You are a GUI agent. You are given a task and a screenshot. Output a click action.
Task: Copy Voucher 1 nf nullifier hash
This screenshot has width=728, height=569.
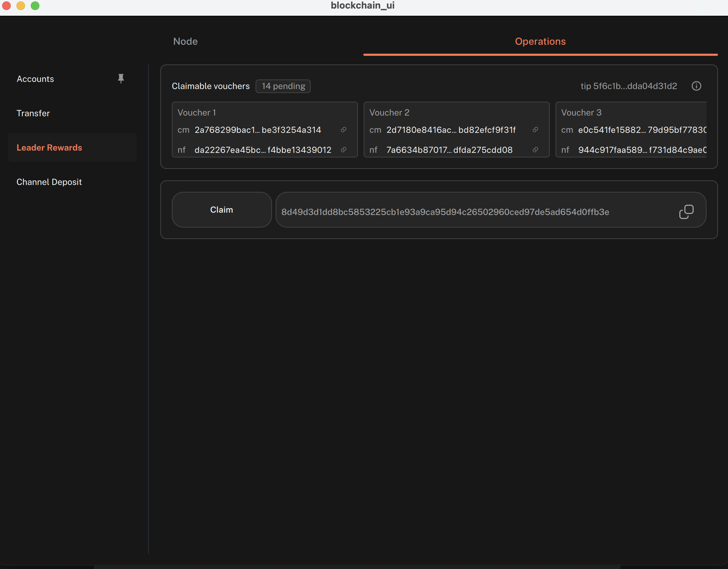[344, 150]
